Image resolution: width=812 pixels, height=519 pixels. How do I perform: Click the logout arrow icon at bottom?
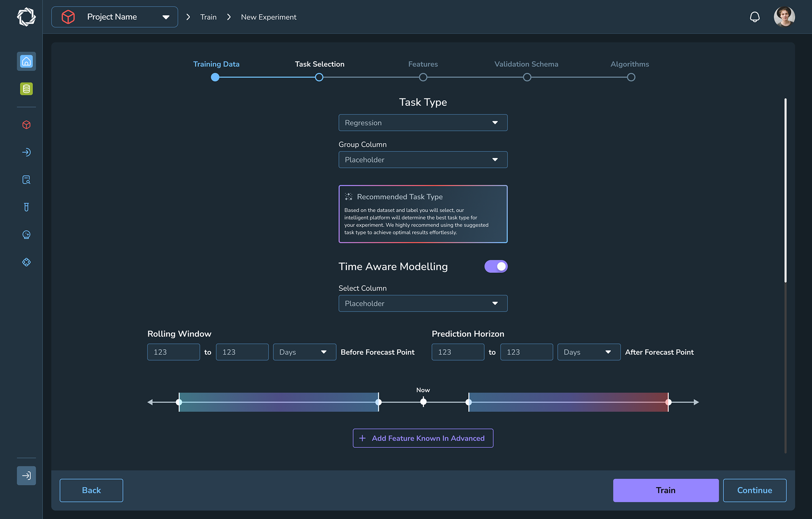click(x=26, y=475)
